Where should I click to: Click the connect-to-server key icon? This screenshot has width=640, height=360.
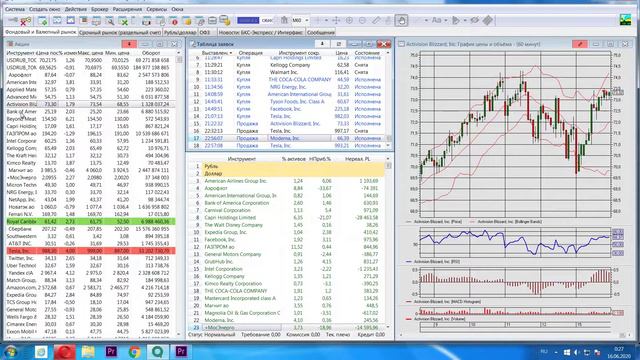(x=13, y=20)
